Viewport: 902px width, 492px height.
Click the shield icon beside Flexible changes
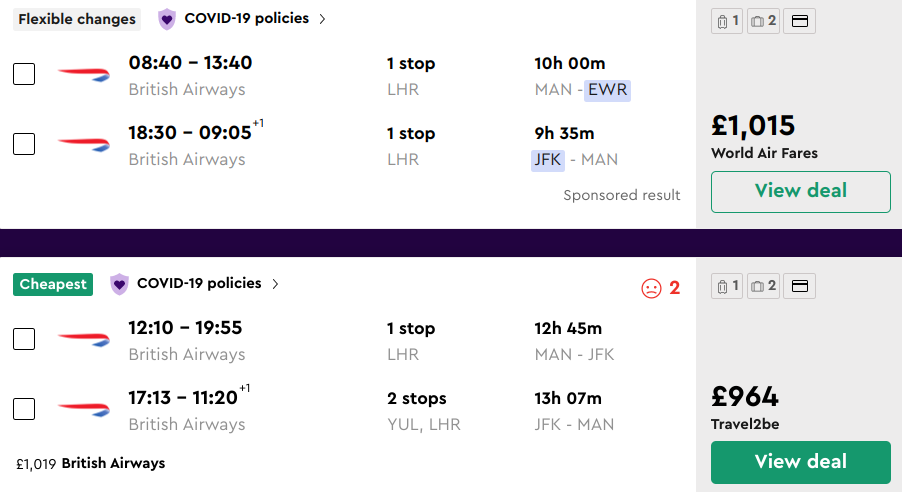pos(167,19)
